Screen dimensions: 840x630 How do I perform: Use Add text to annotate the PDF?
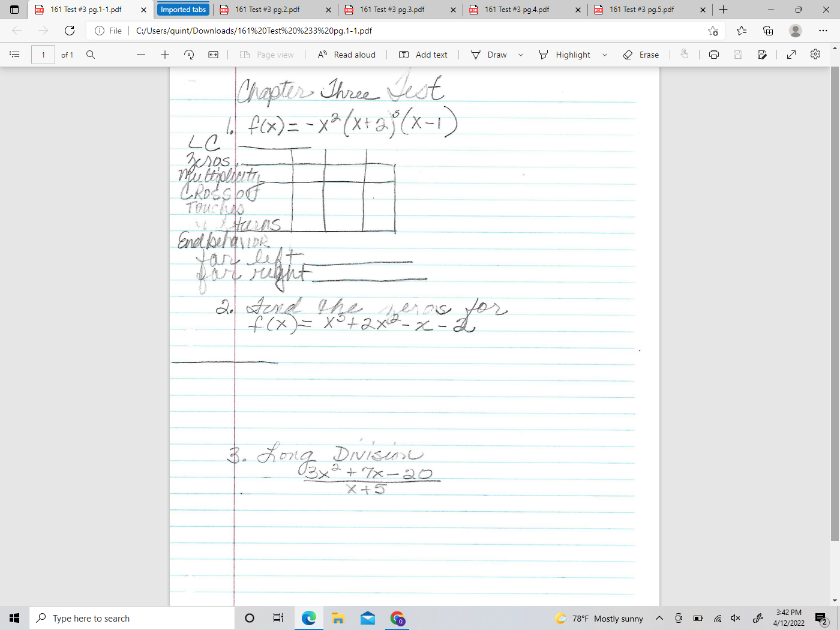pos(424,54)
